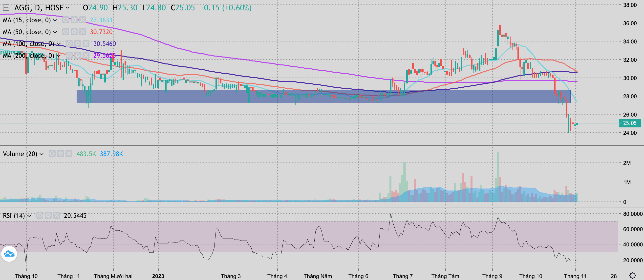The image size is (644, 280).
Task: Open settings gear for Volume (20)
Action: click(61, 154)
